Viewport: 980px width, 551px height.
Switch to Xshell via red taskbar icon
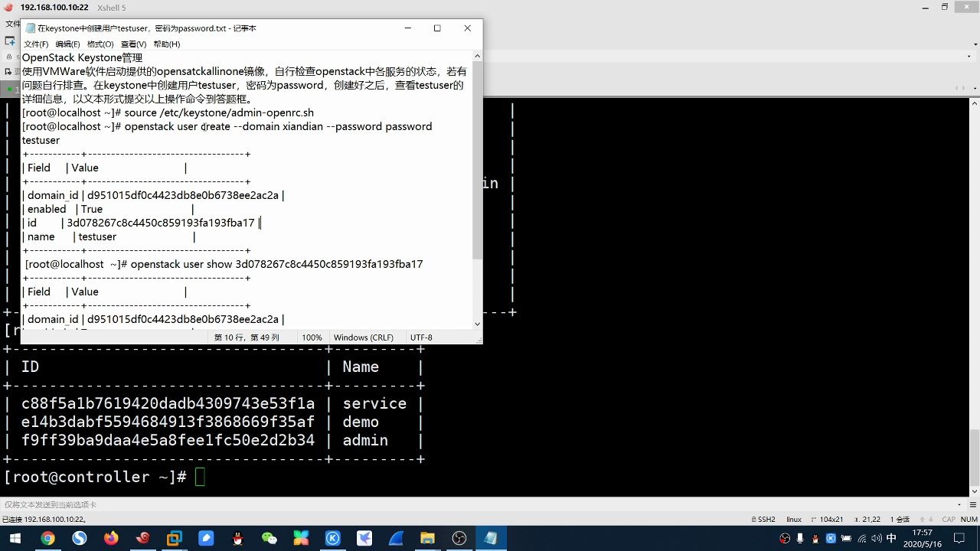(143, 538)
